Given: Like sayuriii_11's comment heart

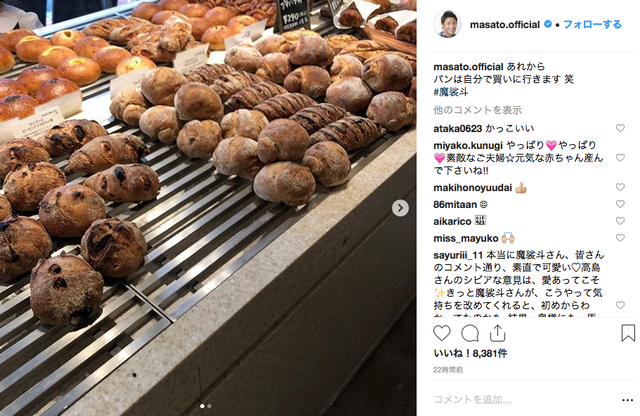Looking at the screenshot, I should (x=620, y=305).
